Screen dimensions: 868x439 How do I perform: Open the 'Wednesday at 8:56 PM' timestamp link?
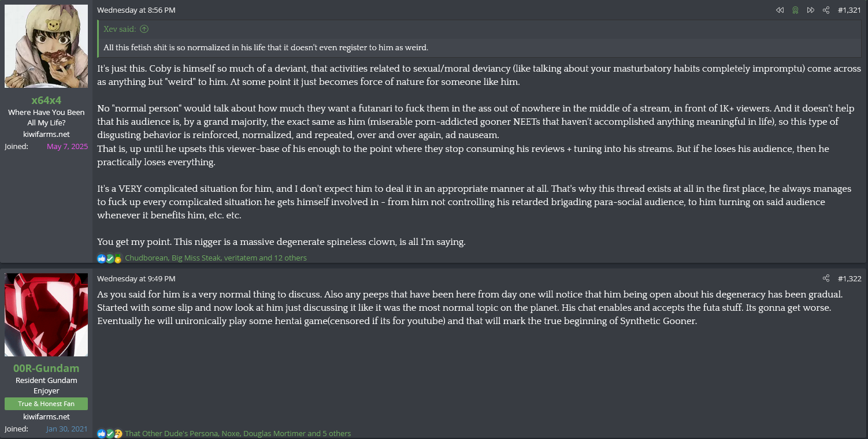[x=136, y=10]
